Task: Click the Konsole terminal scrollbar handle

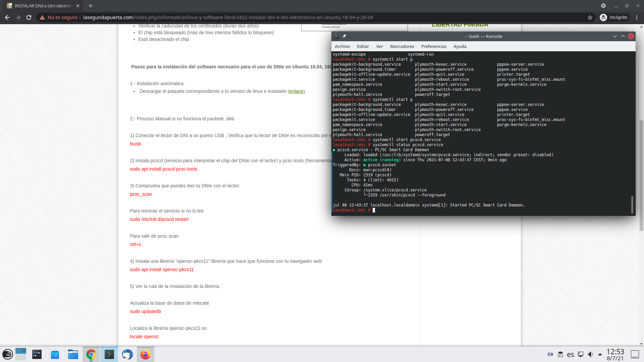Action: pos(632,204)
